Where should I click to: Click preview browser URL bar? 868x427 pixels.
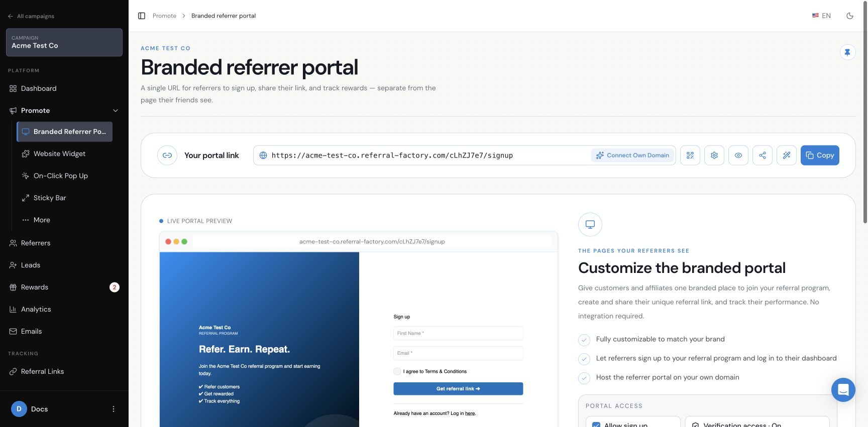point(372,241)
